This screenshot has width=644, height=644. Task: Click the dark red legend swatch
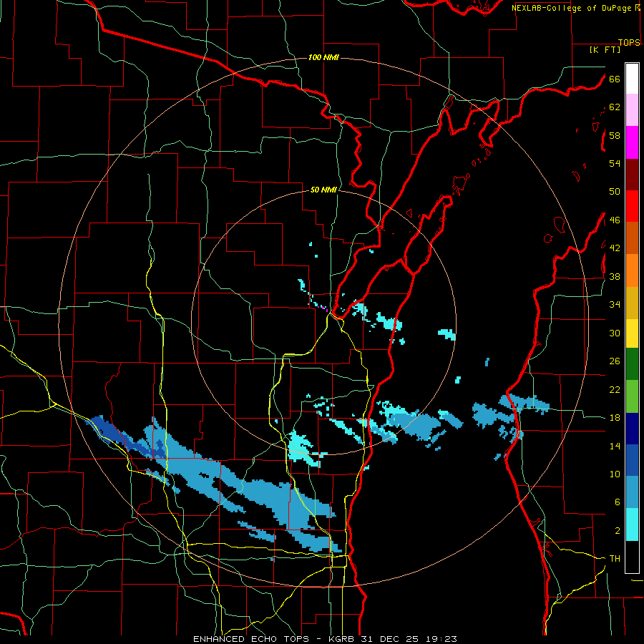(x=632, y=175)
